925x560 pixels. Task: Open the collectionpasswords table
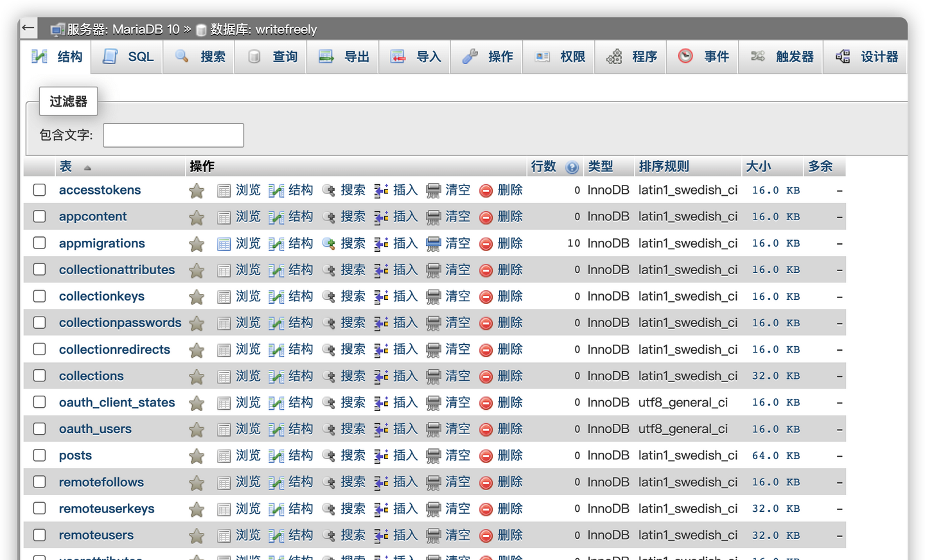[120, 322]
